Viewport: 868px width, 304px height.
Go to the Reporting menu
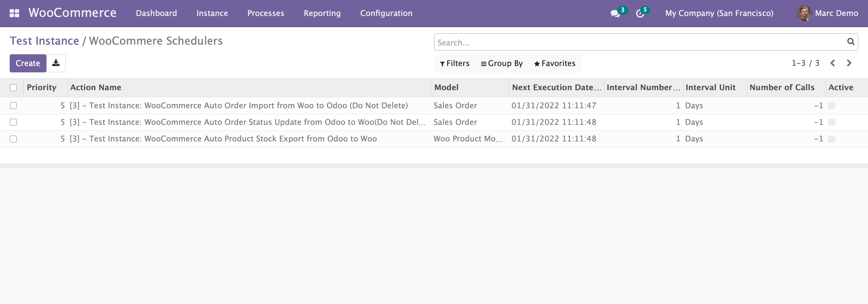click(322, 13)
